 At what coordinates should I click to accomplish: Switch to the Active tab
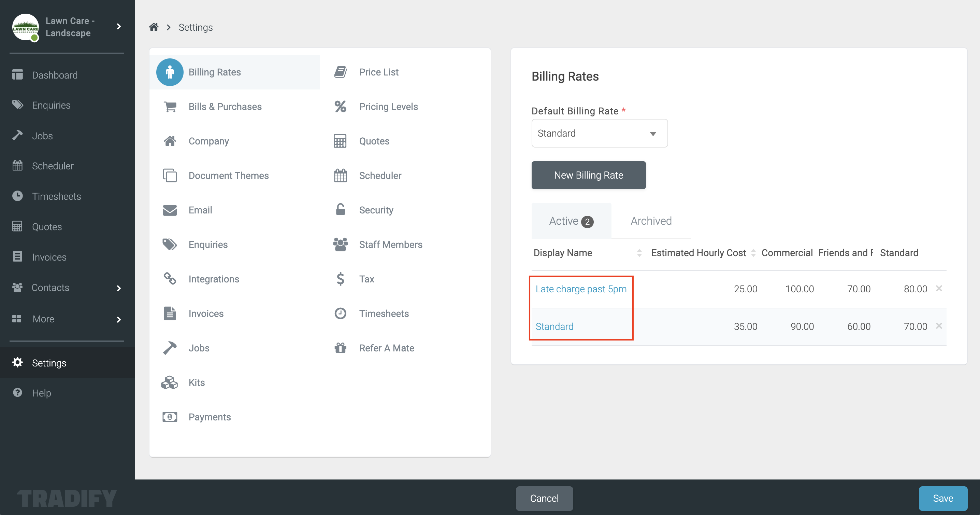(x=572, y=221)
